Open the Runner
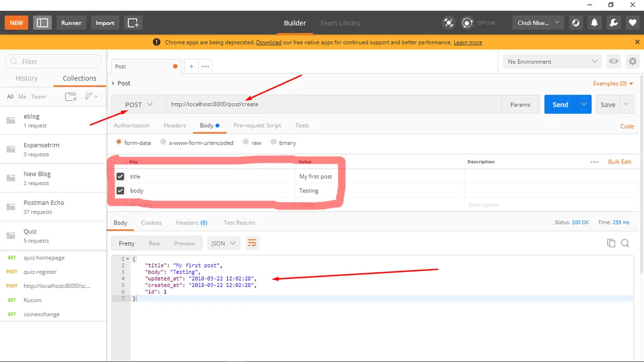This screenshot has height=362, width=644. point(71,23)
